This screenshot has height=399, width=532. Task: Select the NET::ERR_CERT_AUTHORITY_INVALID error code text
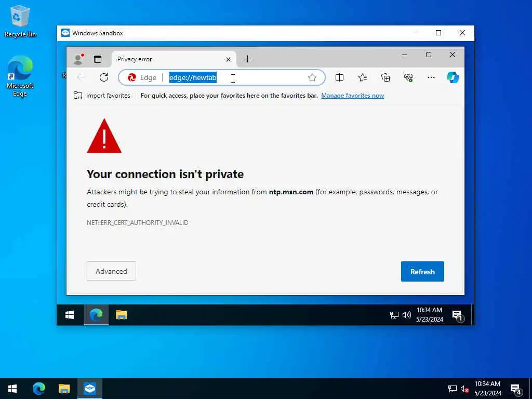[137, 222]
